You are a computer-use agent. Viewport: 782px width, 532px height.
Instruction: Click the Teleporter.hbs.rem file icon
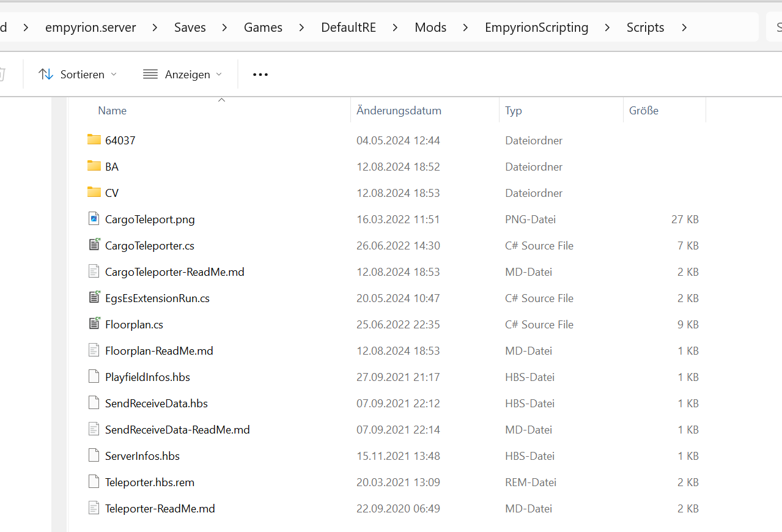(94, 482)
